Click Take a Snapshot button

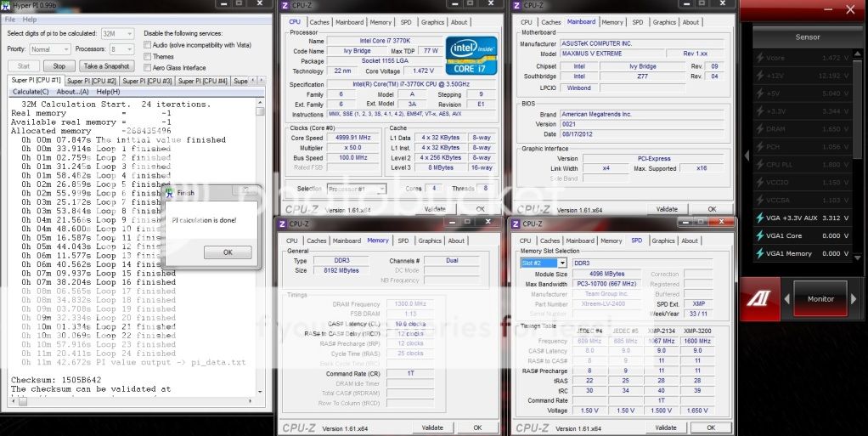click(106, 65)
